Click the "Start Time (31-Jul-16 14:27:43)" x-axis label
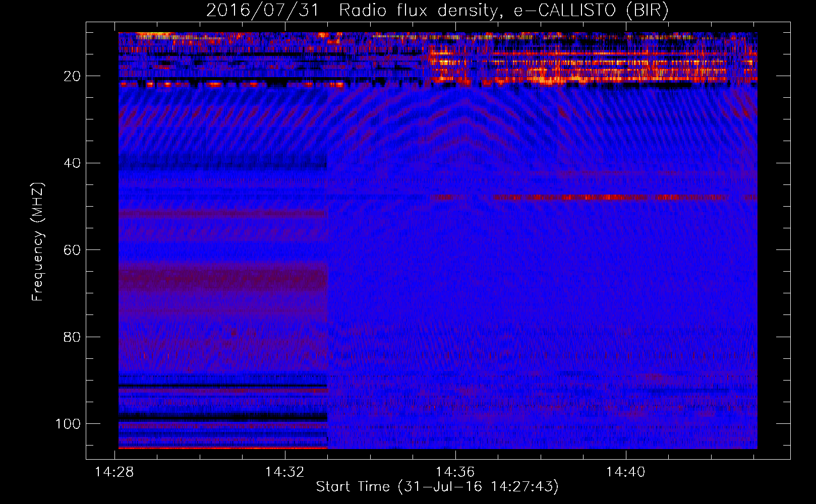816x504 pixels. (x=437, y=487)
